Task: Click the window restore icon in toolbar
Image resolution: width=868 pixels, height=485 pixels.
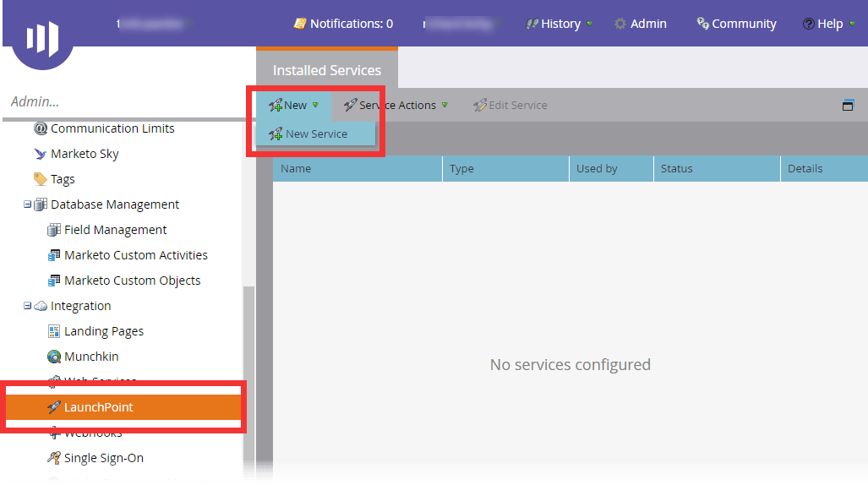Action: point(848,105)
